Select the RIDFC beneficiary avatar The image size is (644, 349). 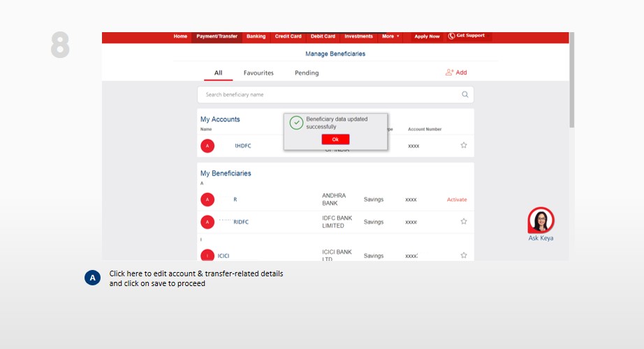[x=207, y=222]
